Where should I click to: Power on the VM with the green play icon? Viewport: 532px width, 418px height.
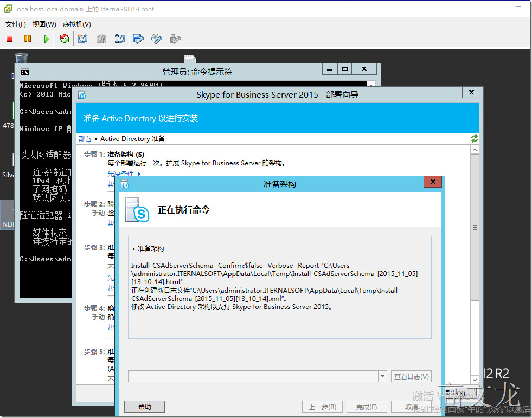47,38
